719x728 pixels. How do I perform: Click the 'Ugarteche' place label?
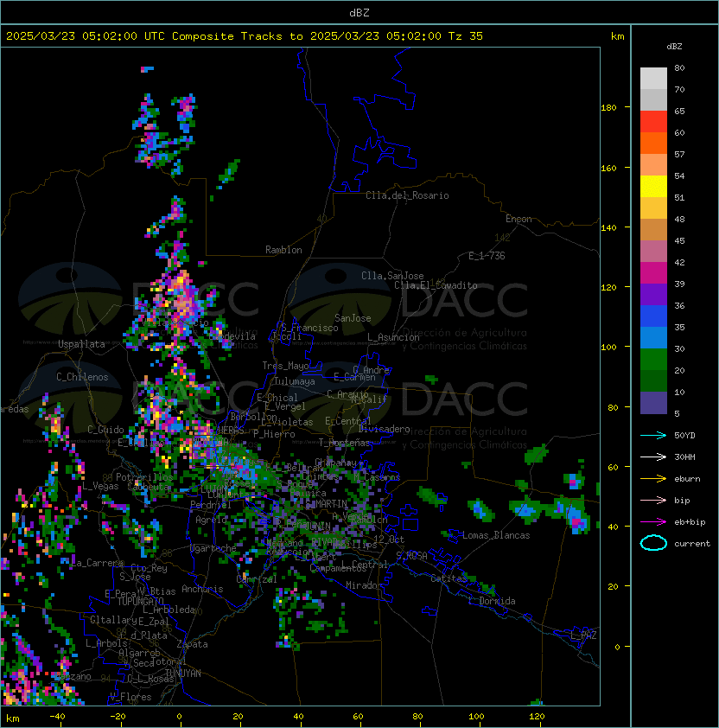(213, 548)
